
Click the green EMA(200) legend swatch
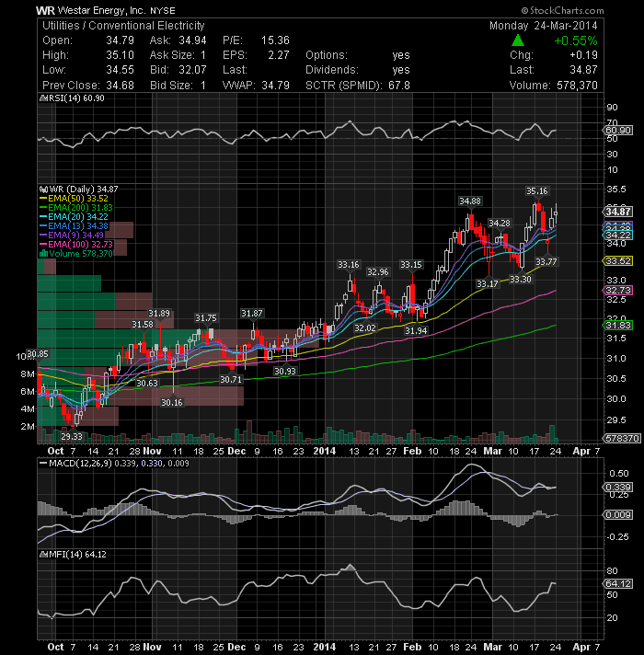(43, 208)
